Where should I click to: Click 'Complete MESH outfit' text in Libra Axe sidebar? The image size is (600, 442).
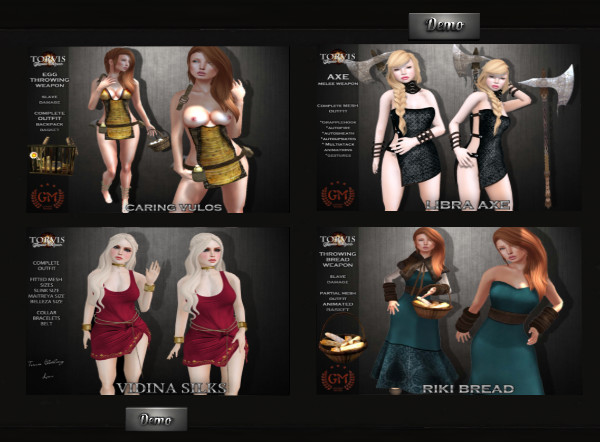click(x=338, y=108)
